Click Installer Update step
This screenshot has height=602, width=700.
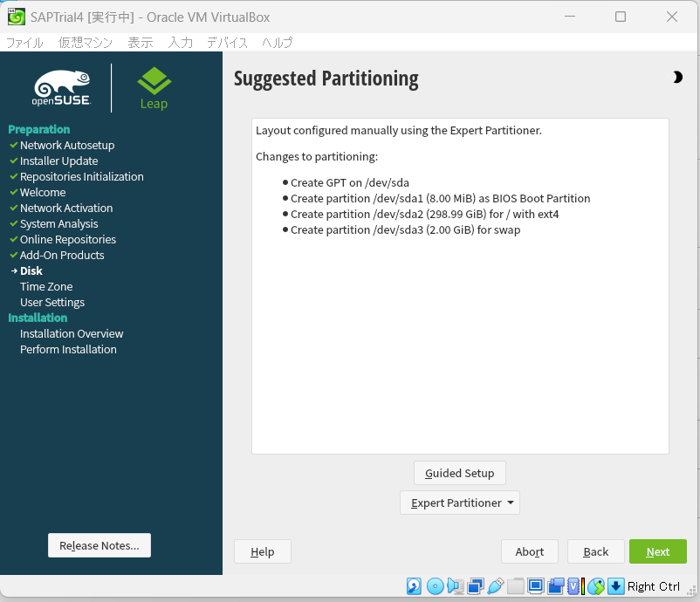click(x=59, y=161)
